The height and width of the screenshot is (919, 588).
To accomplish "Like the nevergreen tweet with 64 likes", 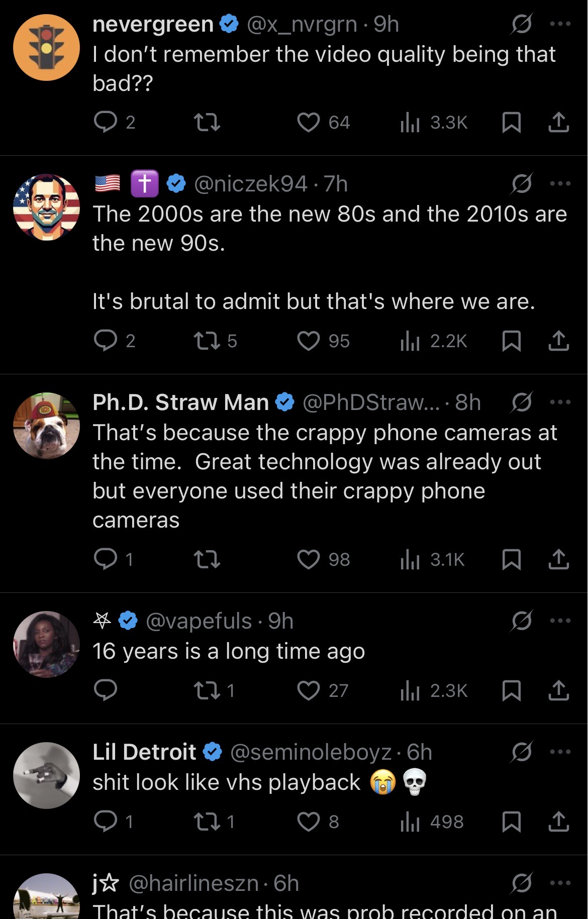I will tap(309, 122).
